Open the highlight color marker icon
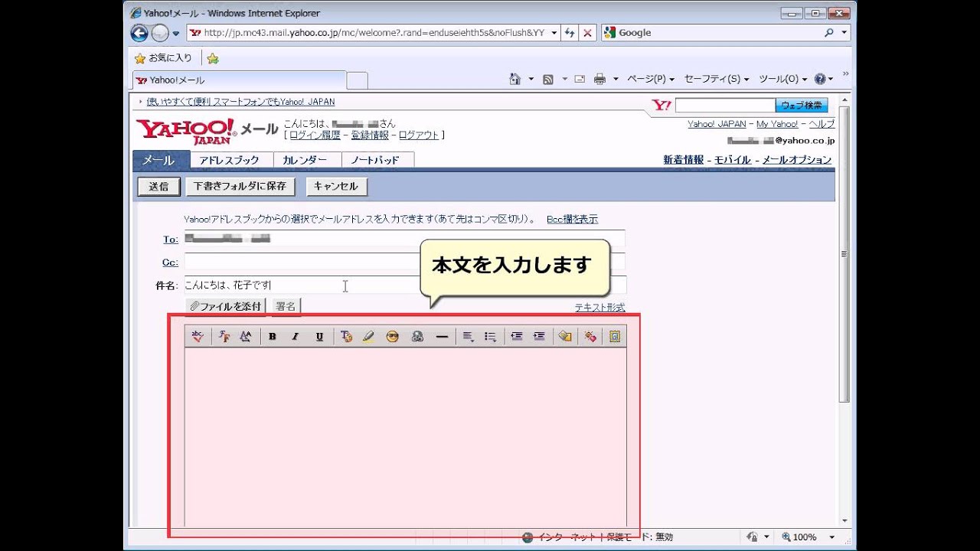Screen dimensions: 980x551 pos(368,336)
